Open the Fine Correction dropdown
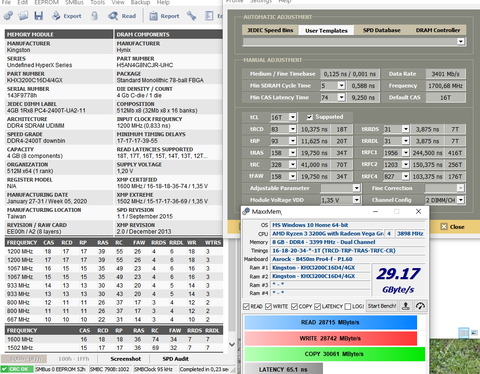Screen dimensions: 480x374 (x=460, y=188)
